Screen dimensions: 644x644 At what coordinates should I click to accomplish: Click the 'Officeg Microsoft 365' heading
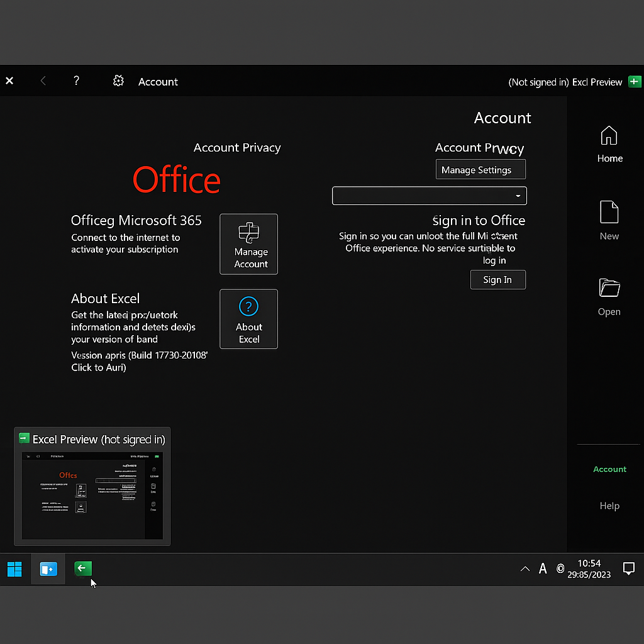pos(136,221)
